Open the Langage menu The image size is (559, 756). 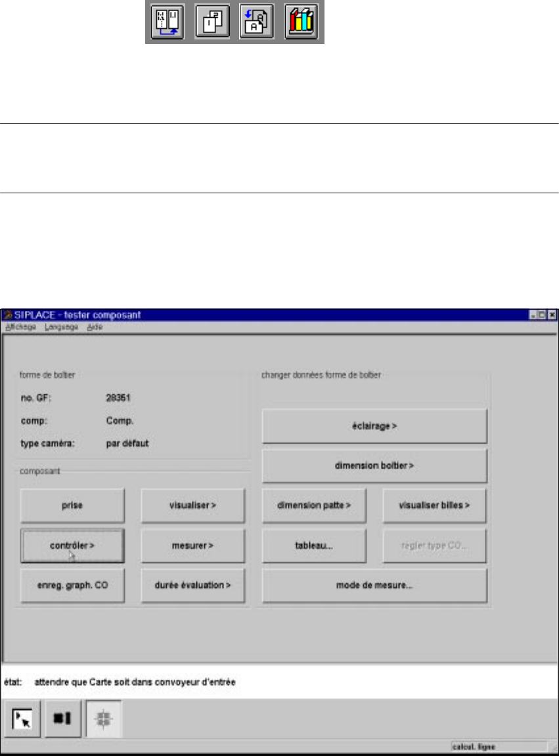click(61, 327)
